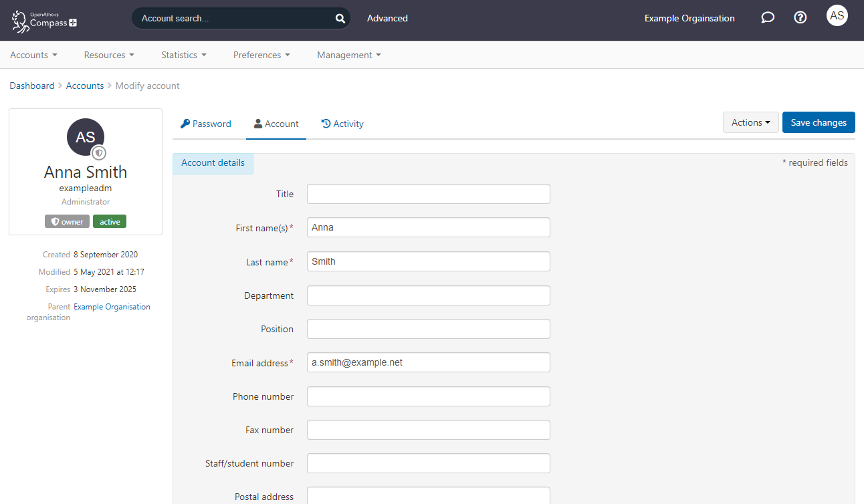This screenshot has height=504, width=864.
Task: Click the owner badge on Anna's profile card
Action: tap(67, 221)
